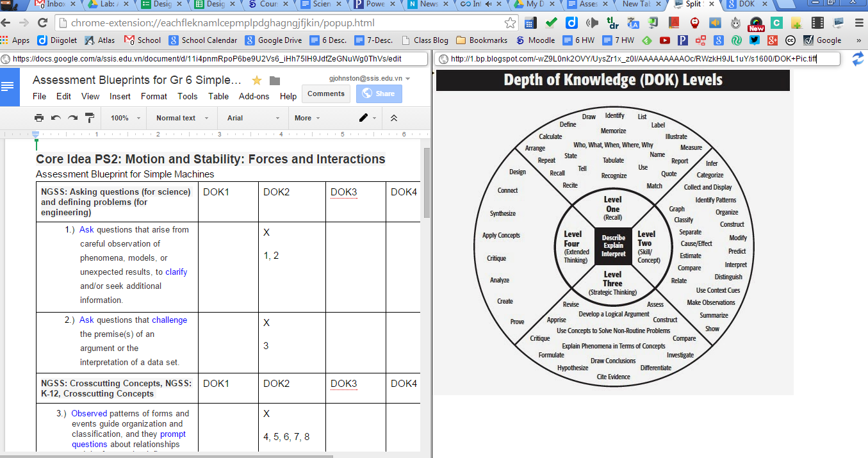The height and width of the screenshot is (458, 868).
Task: Open the Google Drive bookmark
Action: coord(273,40)
